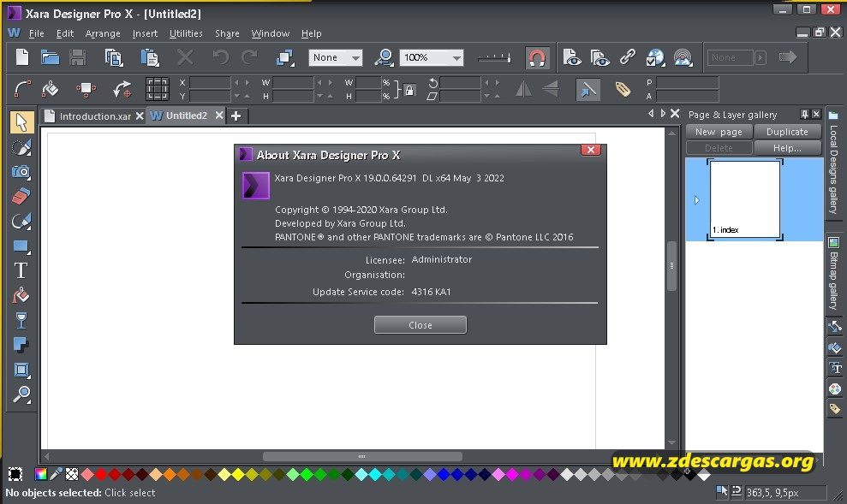Click the Undo arrow icon
The image size is (847, 504).
pyautogui.click(x=220, y=57)
